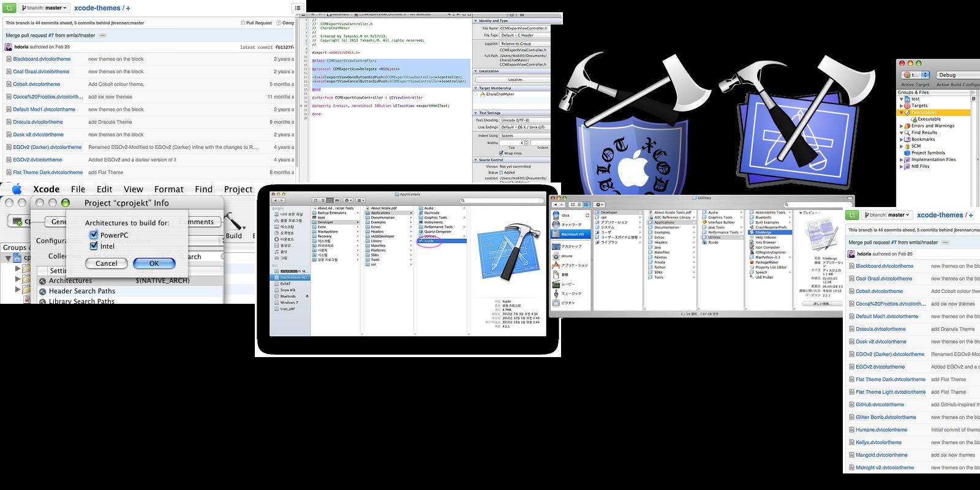
Task: Confirm architectures with the OK button
Action: 154,263
